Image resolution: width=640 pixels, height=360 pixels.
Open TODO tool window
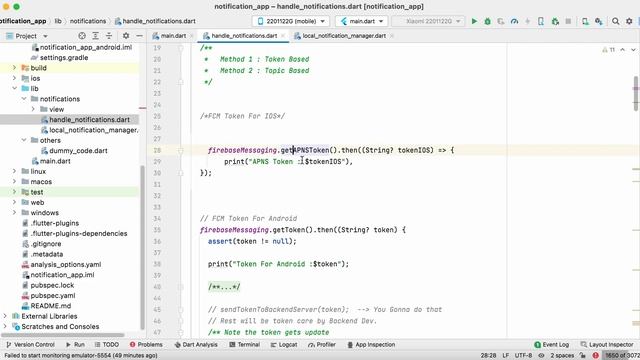[107, 344]
